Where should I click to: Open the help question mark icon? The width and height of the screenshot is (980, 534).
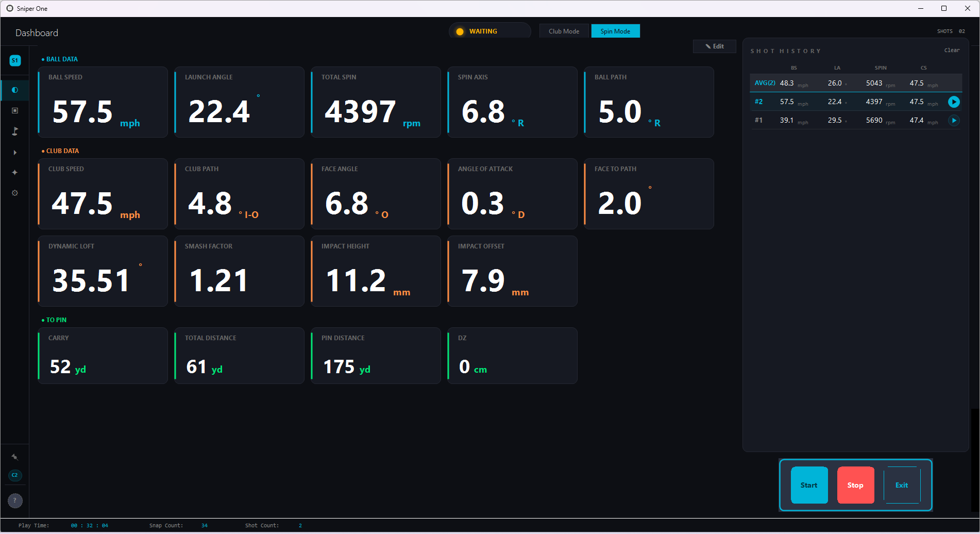point(15,500)
